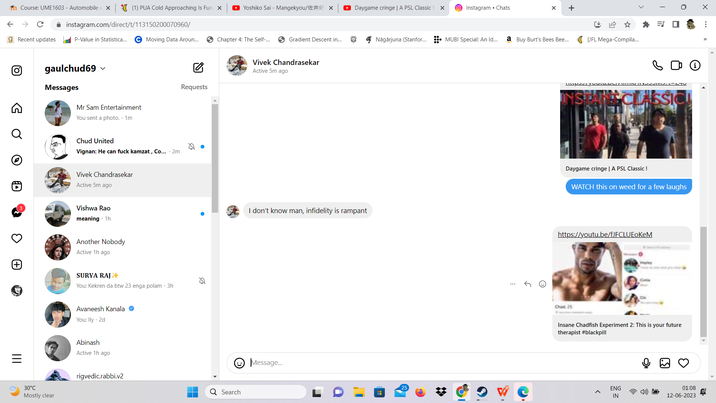Switch to Yoshiko Sai Mangekyou tab
This screenshot has width=716, height=403.
click(282, 8)
